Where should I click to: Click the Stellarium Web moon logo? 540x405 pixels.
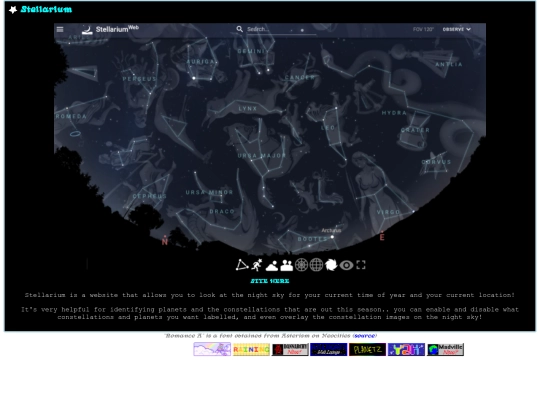pos(87,30)
